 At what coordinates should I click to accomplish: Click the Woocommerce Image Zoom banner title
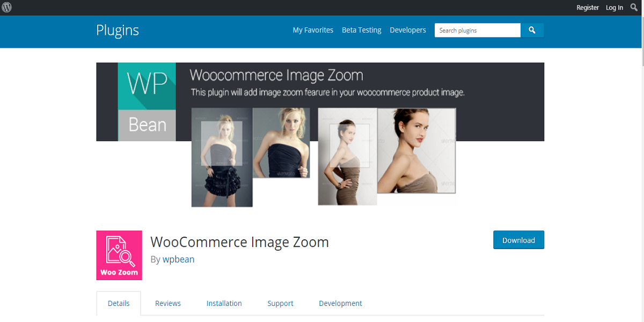(x=276, y=75)
